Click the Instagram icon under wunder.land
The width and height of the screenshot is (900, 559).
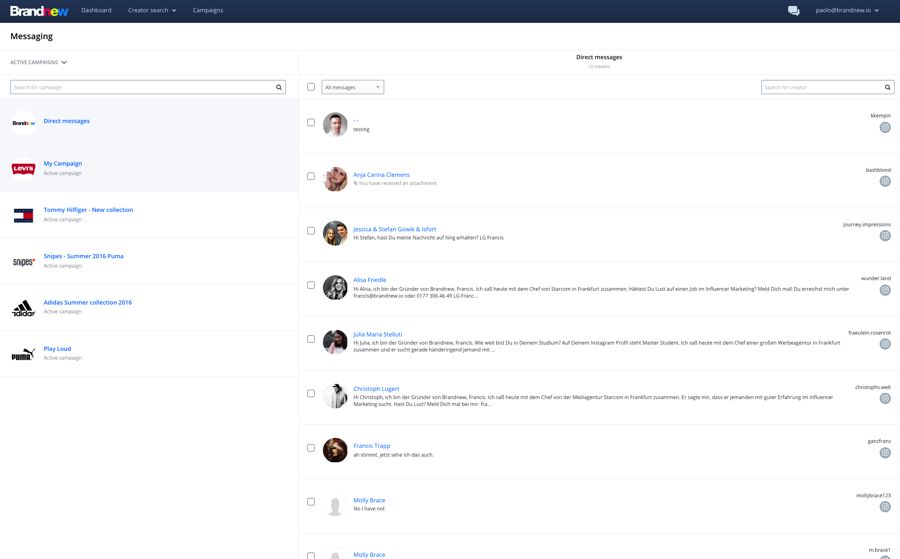pos(885,290)
